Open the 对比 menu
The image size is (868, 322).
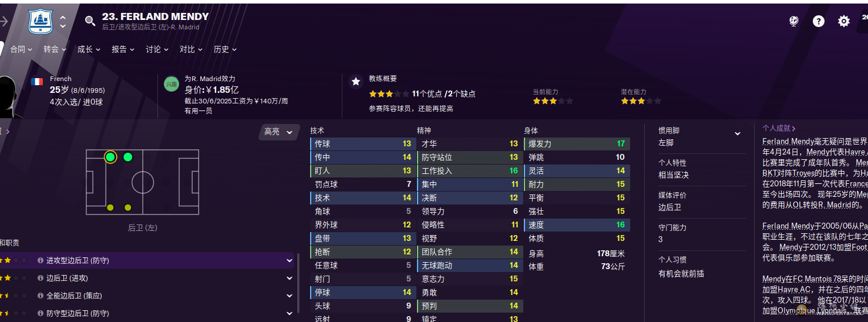point(191,49)
